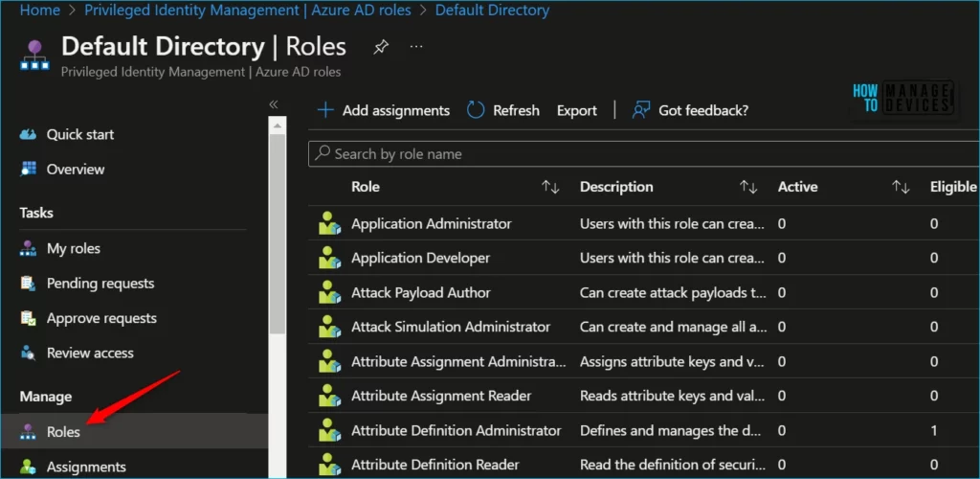Image resolution: width=980 pixels, height=479 pixels.
Task: Sort by Active column arrows
Action: click(900, 187)
